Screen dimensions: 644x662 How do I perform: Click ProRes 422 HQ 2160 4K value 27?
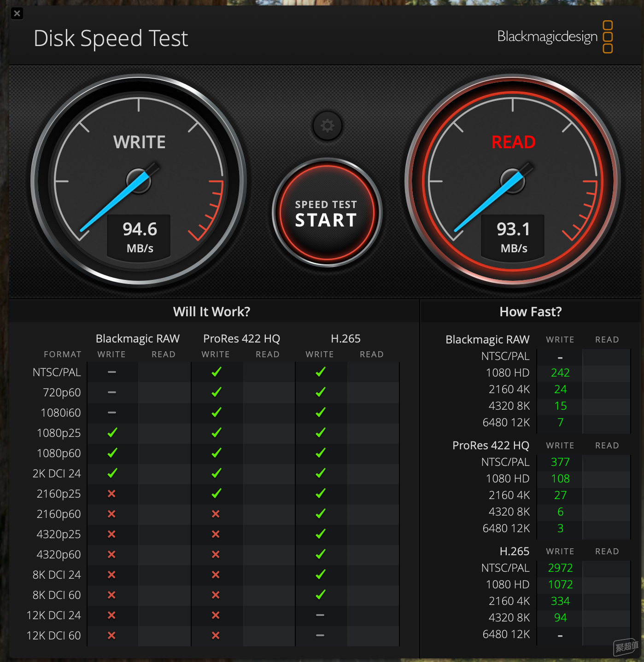coord(560,495)
